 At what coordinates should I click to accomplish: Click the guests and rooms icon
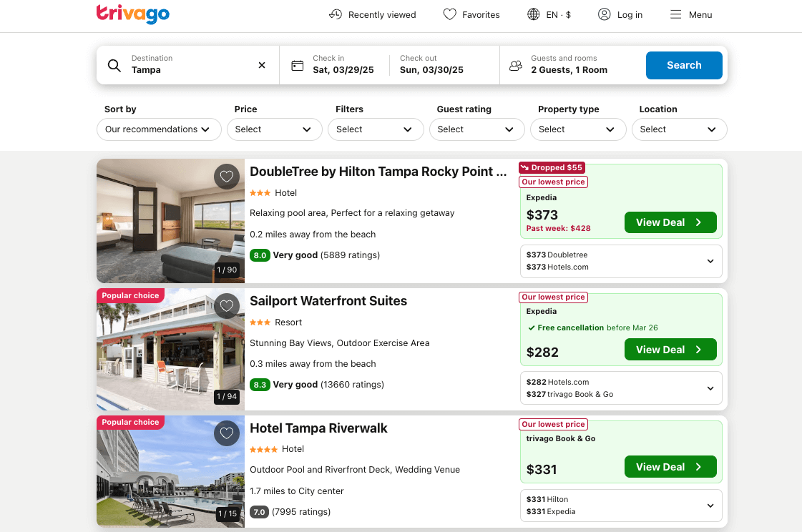coord(515,65)
